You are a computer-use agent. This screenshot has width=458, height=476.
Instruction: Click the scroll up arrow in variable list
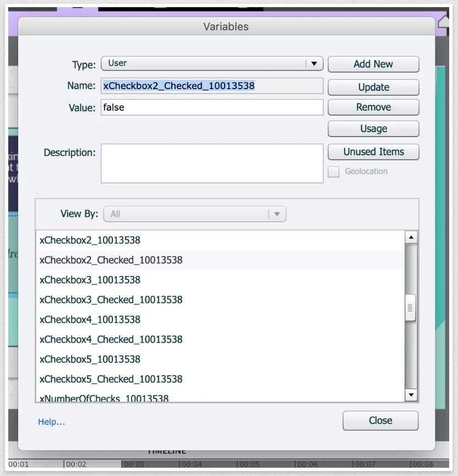411,237
